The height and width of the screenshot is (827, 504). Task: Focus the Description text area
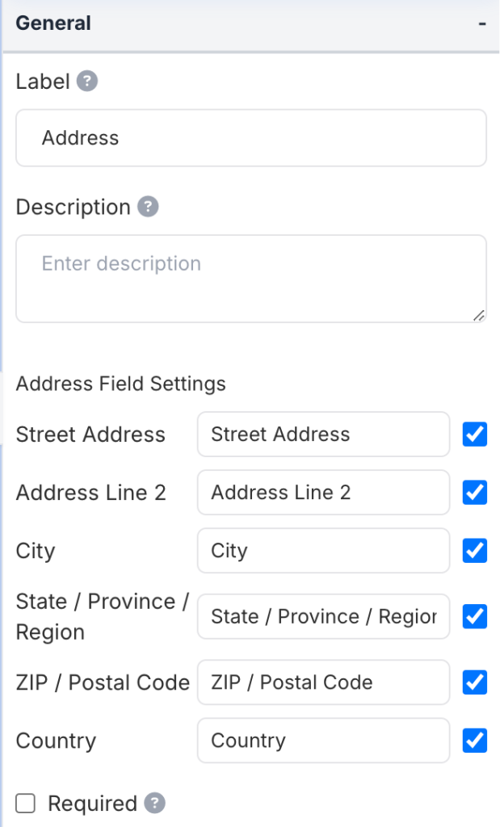click(x=251, y=279)
